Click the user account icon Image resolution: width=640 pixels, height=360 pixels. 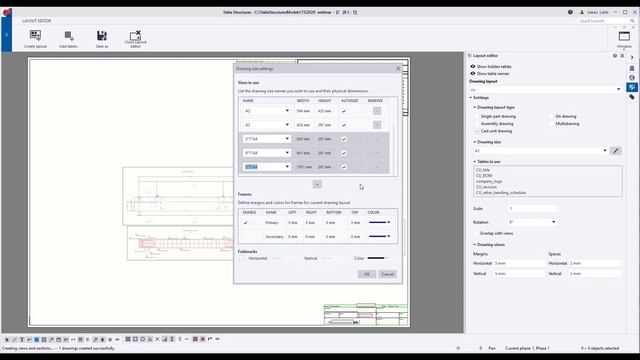582,12
